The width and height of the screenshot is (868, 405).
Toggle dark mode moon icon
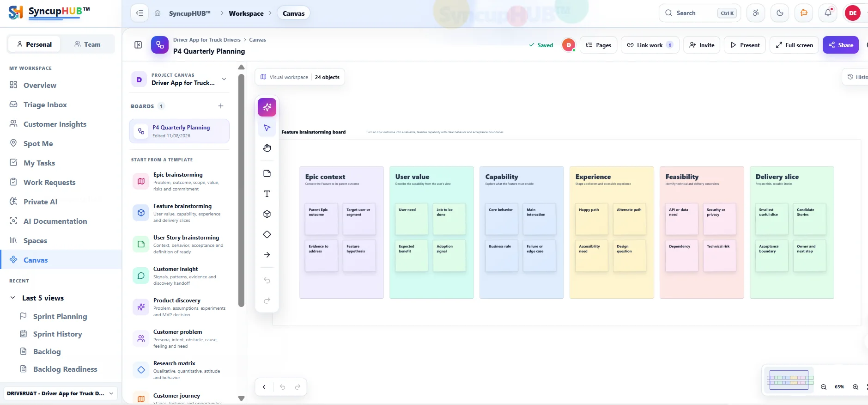click(780, 13)
